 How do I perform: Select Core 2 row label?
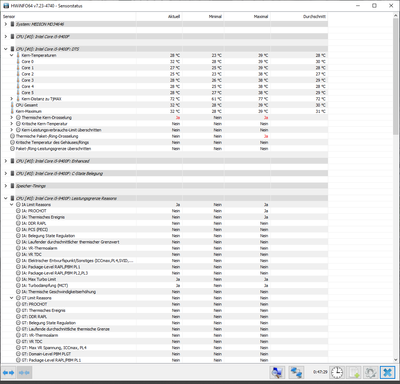28,74
